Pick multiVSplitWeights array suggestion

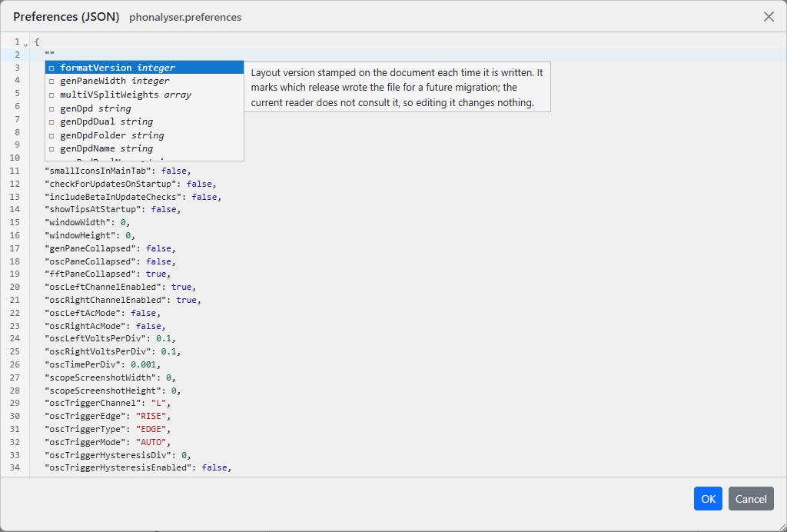point(144,95)
